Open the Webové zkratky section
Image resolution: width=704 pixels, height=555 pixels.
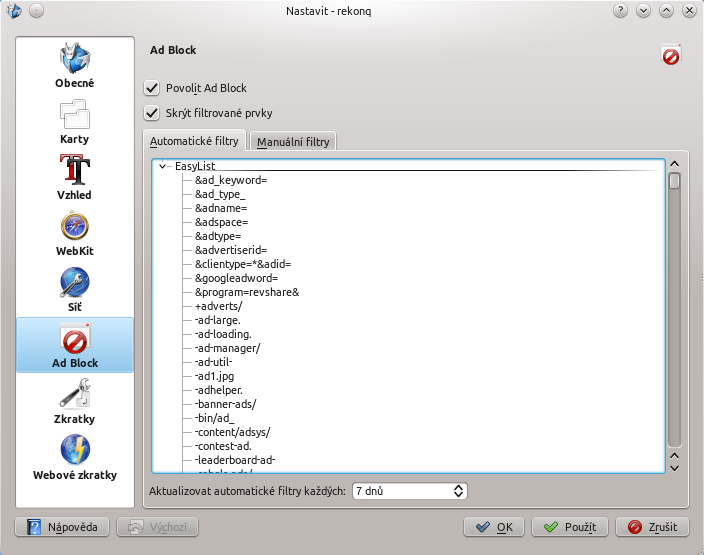[x=75, y=457]
